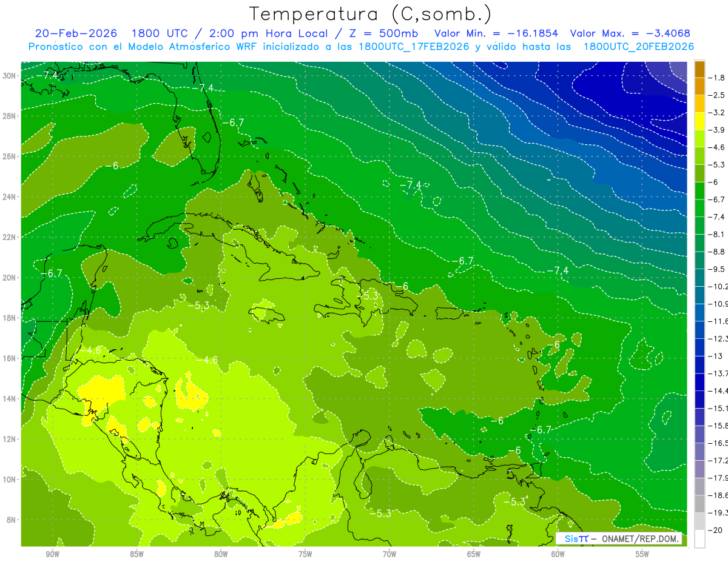
Task: Click the colorbar label "-18.6"
Action: point(718,495)
